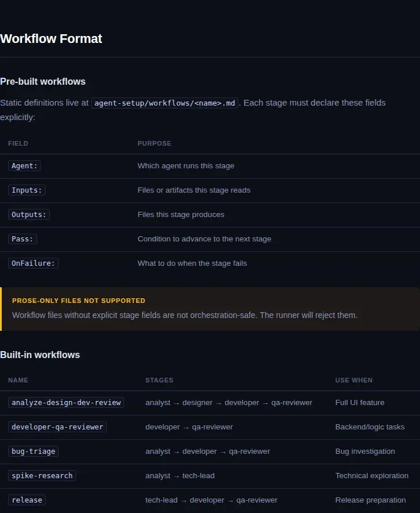Viewport: 420px width, 513px height.
Task: Click 'Condition to advance to the next stage'
Action: coord(204,239)
